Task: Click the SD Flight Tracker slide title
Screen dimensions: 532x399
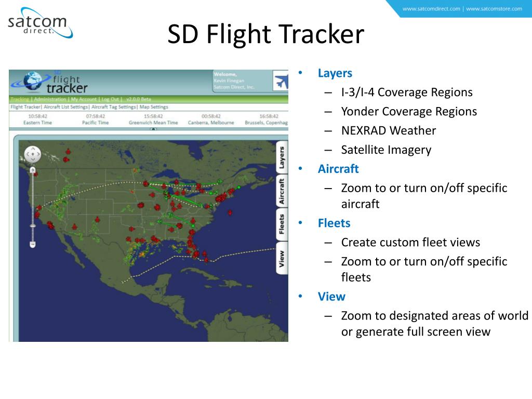Action: tap(266, 34)
